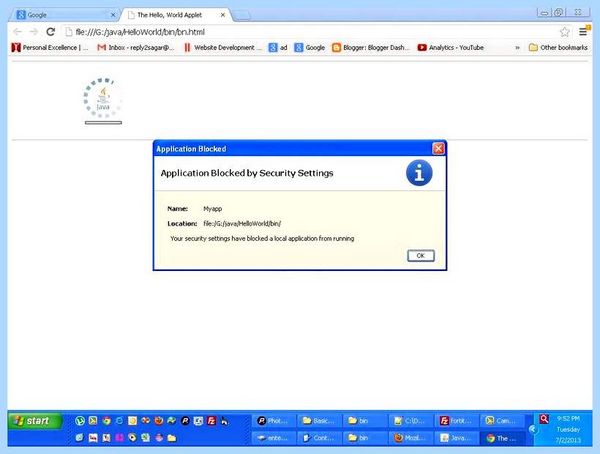
Task: Expand hidden bookmarks chevron
Action: [x=517, y=47]
